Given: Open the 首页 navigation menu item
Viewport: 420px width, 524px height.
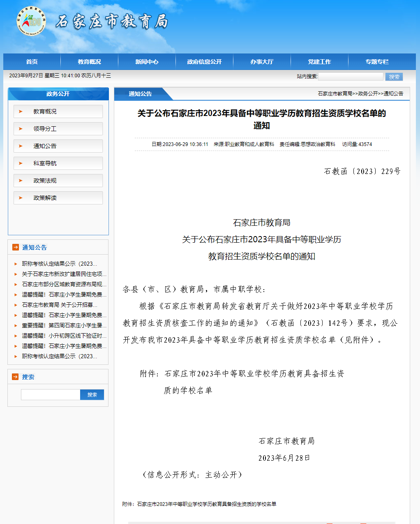Looking at the screenshot, I should click(x=32, y=62).
